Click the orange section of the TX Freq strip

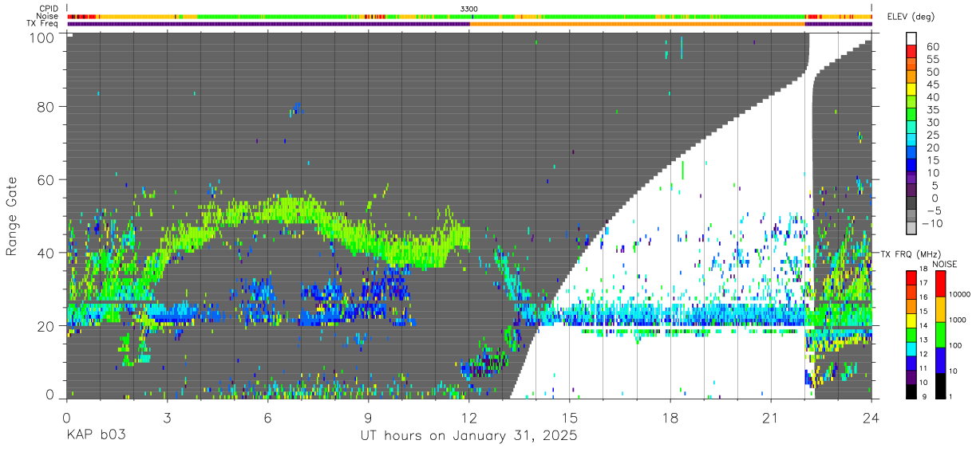click(x=638, y=24)
